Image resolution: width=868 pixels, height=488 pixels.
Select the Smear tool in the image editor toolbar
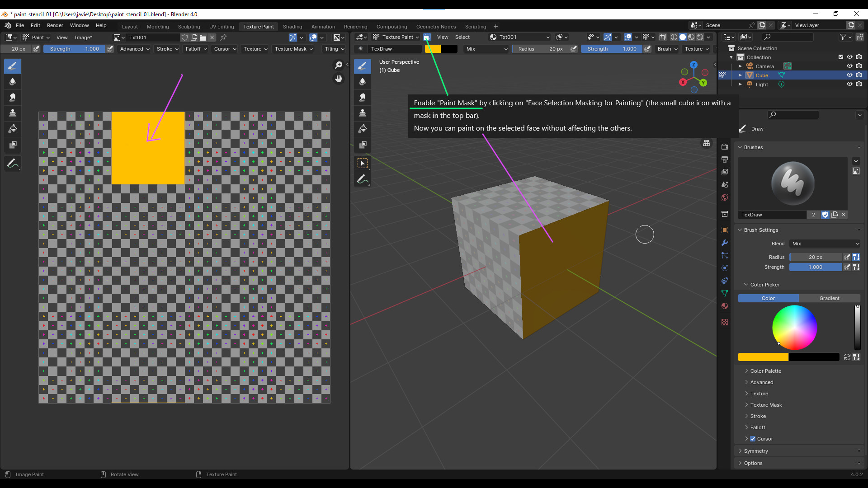[x=13, y=98]
